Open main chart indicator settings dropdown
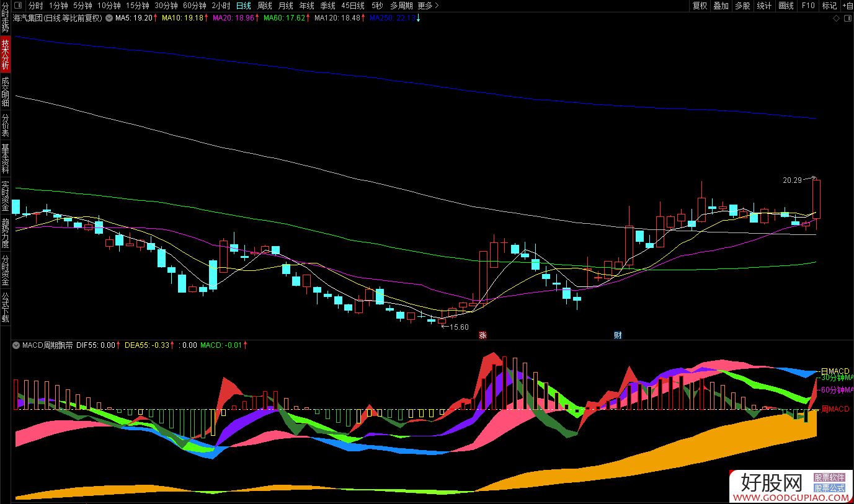 110,18
